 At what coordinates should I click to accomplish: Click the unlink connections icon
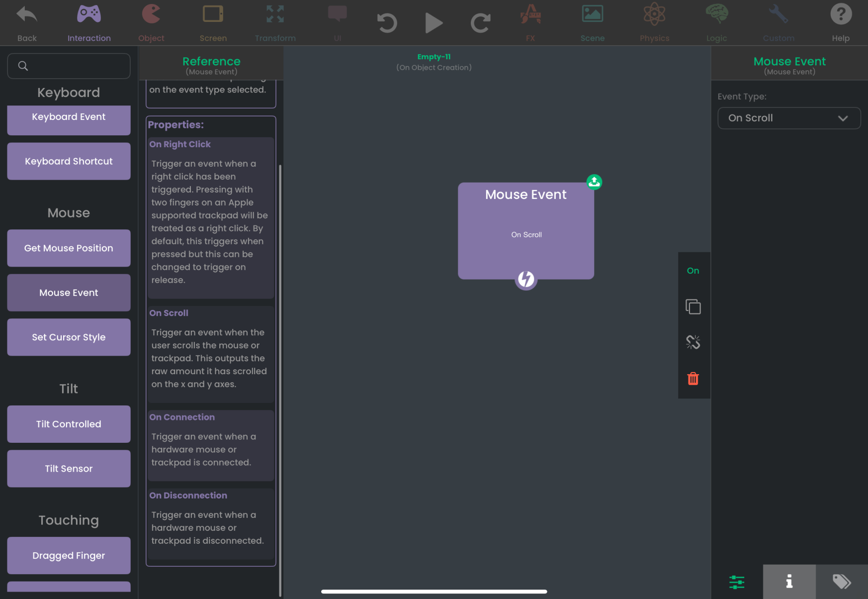pos(693,342)
